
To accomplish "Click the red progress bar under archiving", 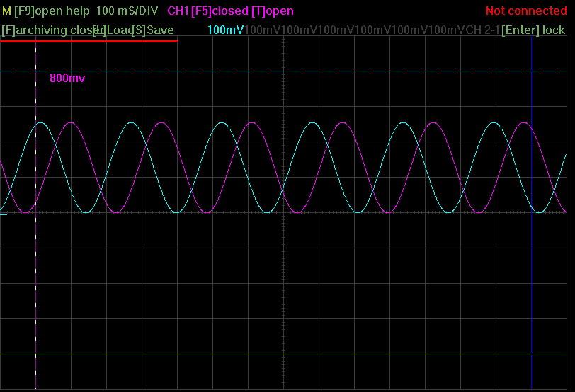I will pos(89,41).
